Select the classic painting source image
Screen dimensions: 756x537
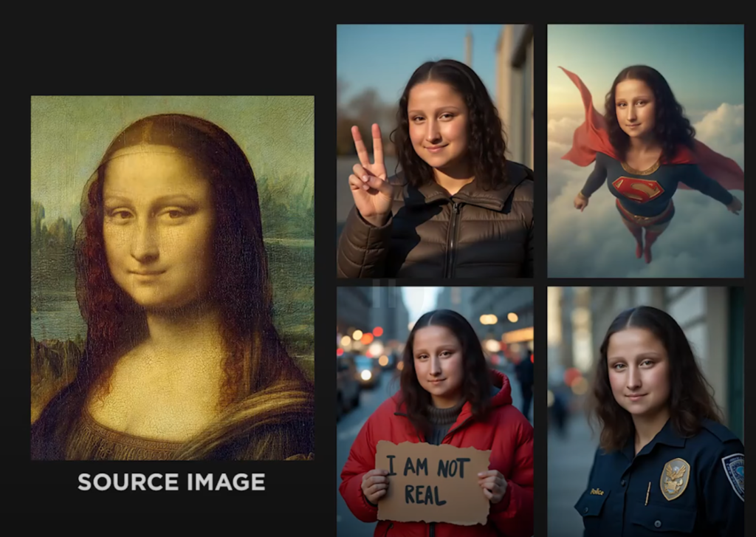click(173, 278)
